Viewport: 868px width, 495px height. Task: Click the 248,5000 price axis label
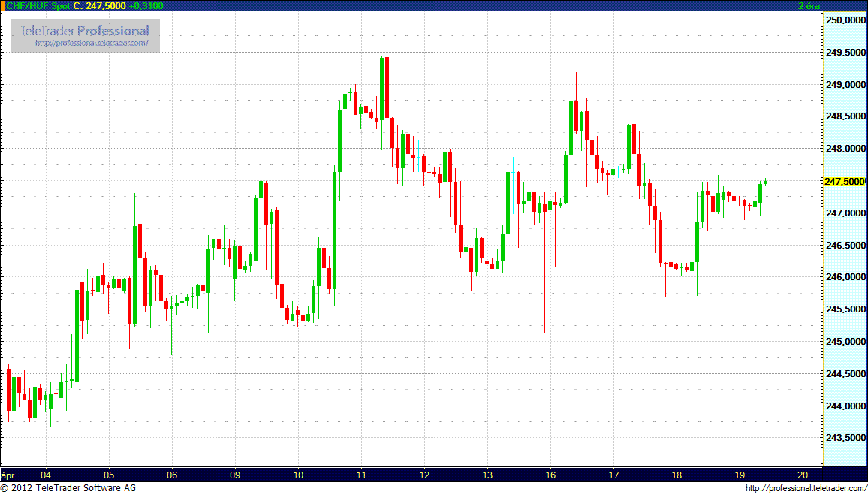pyautogui.click(x=845, y=117)
